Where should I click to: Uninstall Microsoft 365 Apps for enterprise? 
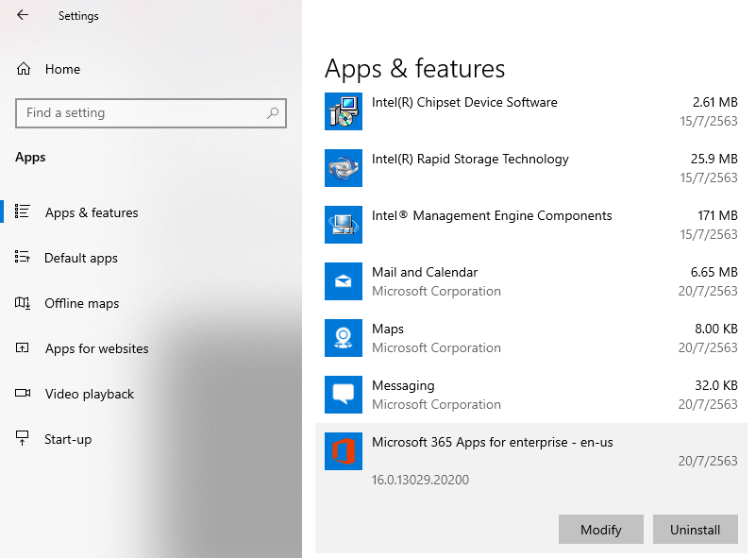pyautogui.click(x=696, y=530)
